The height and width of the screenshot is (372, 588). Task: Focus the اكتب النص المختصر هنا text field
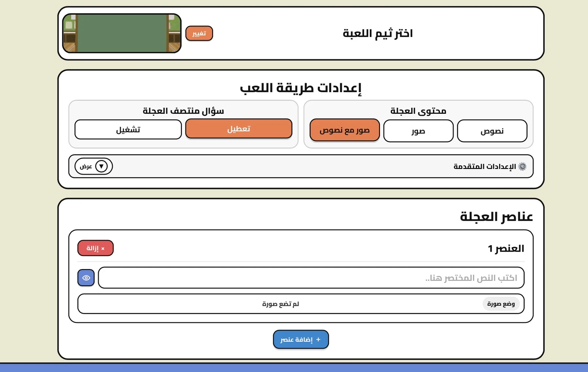(x=311, y=278)
